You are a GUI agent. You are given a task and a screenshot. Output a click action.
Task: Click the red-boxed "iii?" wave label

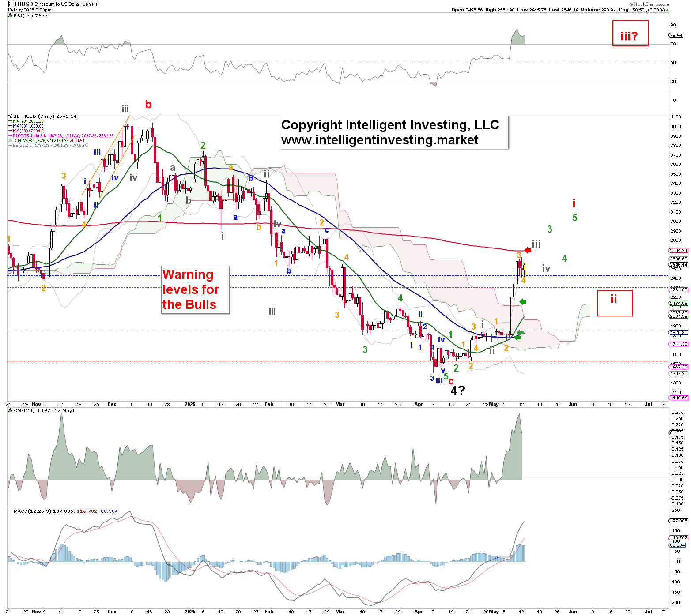630,33
